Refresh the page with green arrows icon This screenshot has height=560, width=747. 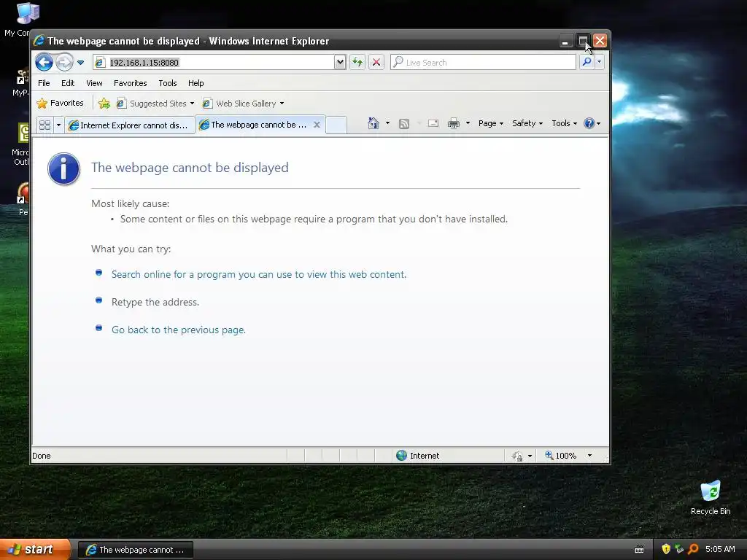(x=357, y=62)
